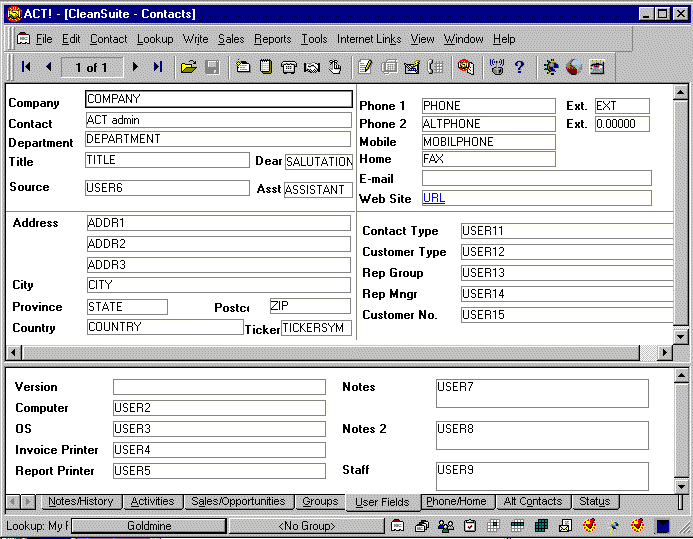Open the File menu
Viewport: 693px width, 539px height.
tap(44, 39)
